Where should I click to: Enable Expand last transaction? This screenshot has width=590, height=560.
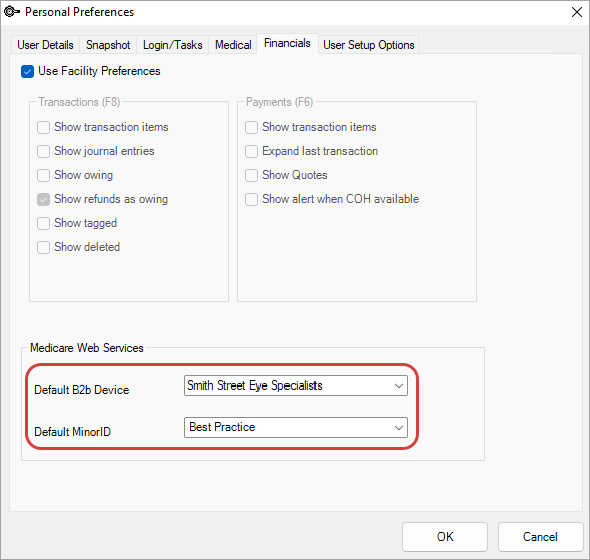tap(251, 151)
